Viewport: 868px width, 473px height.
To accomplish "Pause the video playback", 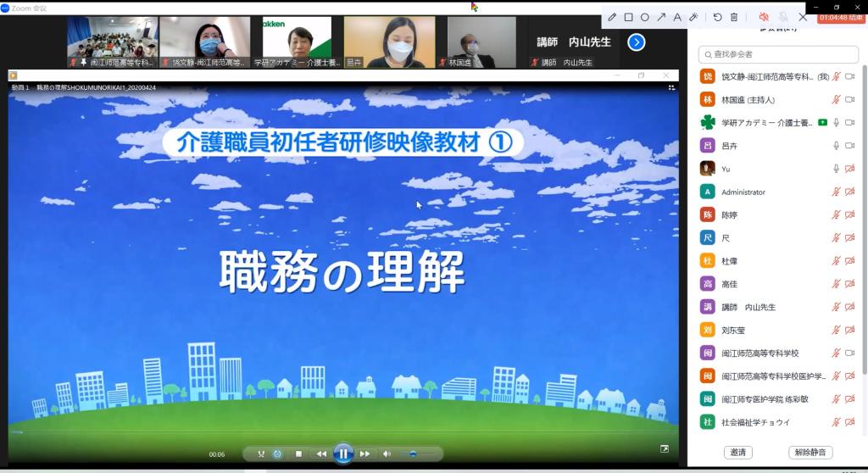I will 342,454.
